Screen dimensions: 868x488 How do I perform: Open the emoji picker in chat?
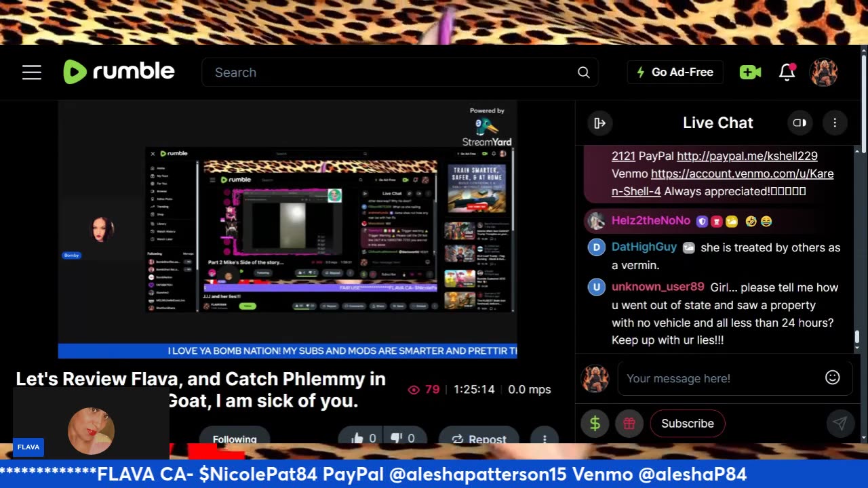pos(833,378)
